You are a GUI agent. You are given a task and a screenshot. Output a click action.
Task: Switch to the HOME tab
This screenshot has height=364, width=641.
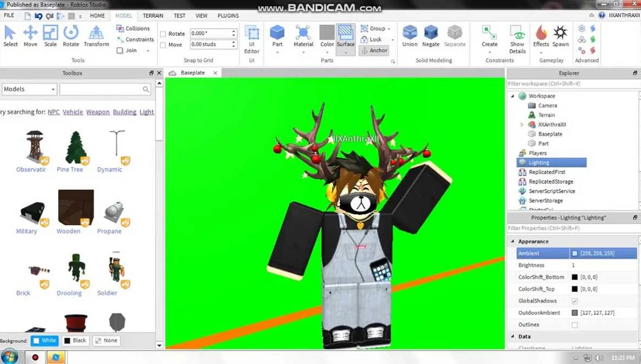[97, 16]
